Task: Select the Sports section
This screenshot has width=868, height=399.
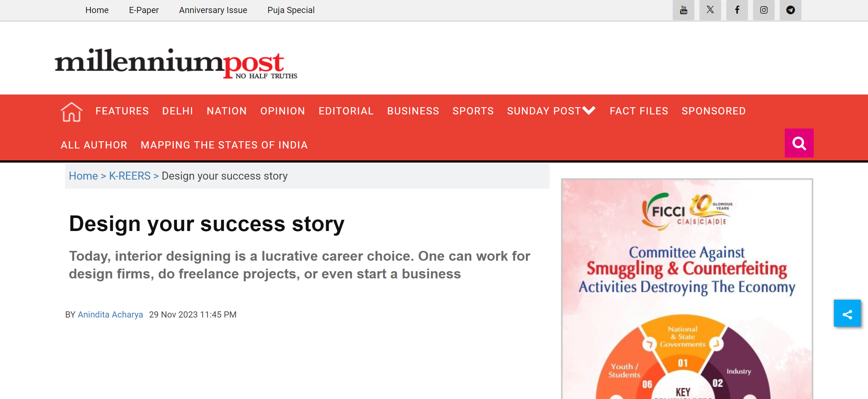Action: (473, 111)
